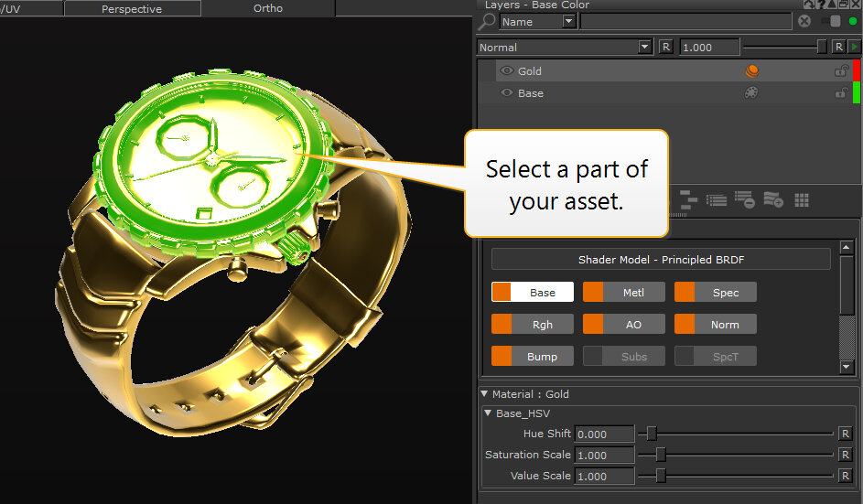Image resolution: width=863 pixels, height=504 pixels.
Task: Click the magnifying glass search icon
Action: tap(487, 21)
